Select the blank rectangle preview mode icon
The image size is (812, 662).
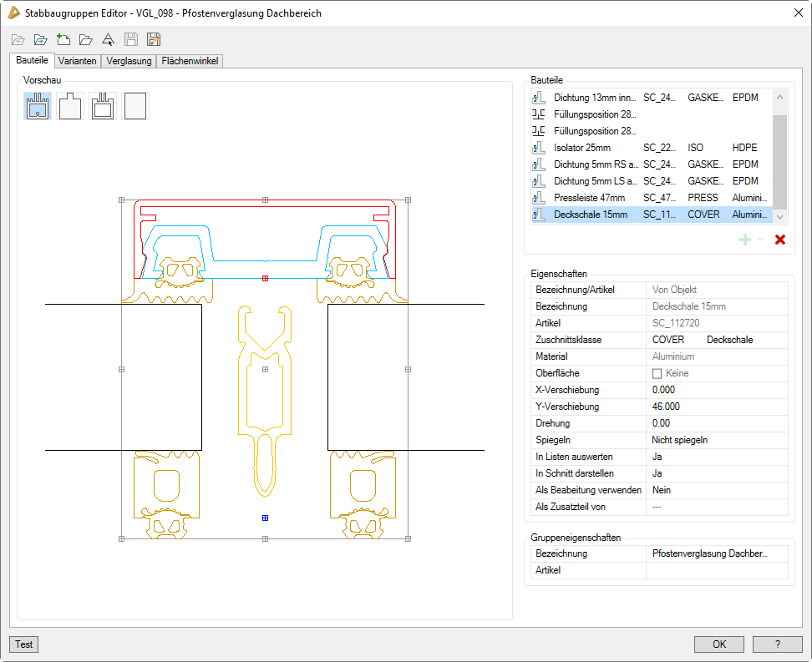tap(135, 106)
